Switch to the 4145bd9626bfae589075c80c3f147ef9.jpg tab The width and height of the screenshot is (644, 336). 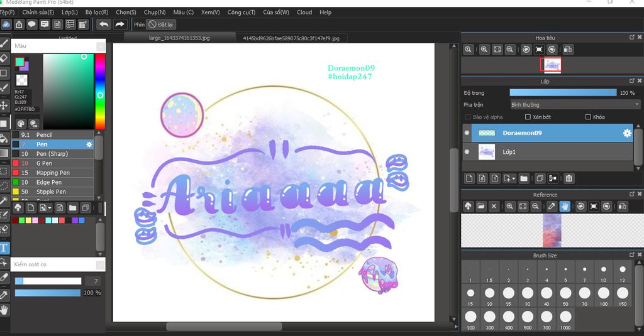tap(291, 38)
